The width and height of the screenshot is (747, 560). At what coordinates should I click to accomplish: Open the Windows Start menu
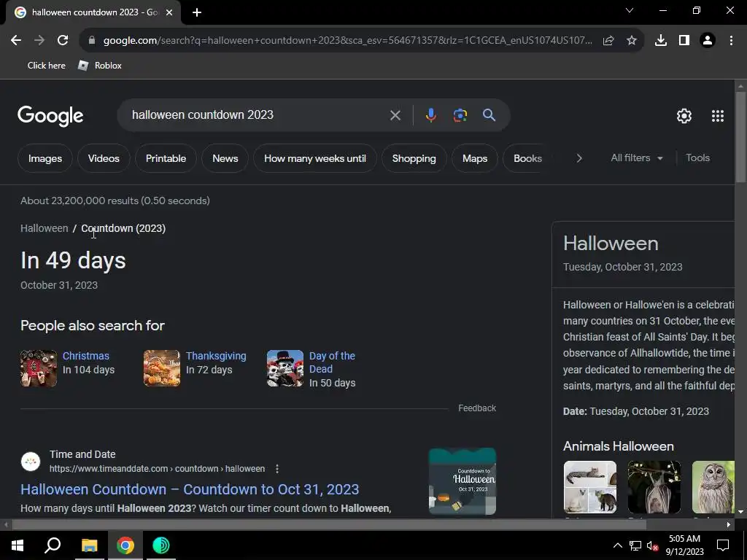point(18,545)
